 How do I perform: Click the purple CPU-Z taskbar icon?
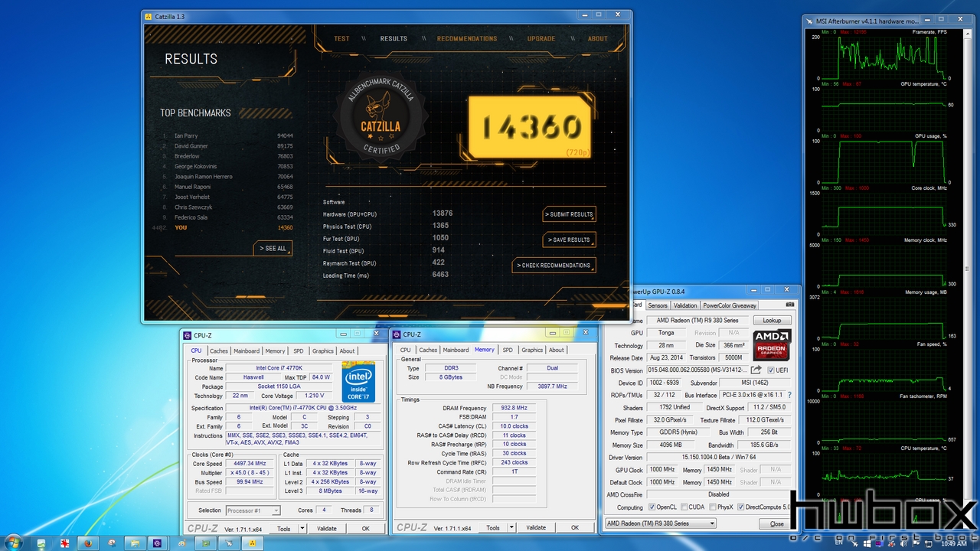click(x=157, y=543)
